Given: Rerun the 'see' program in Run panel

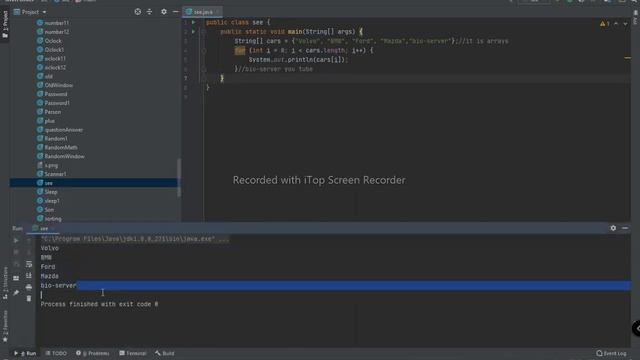Looking at the screenshot, I should [x=16, y=240].
